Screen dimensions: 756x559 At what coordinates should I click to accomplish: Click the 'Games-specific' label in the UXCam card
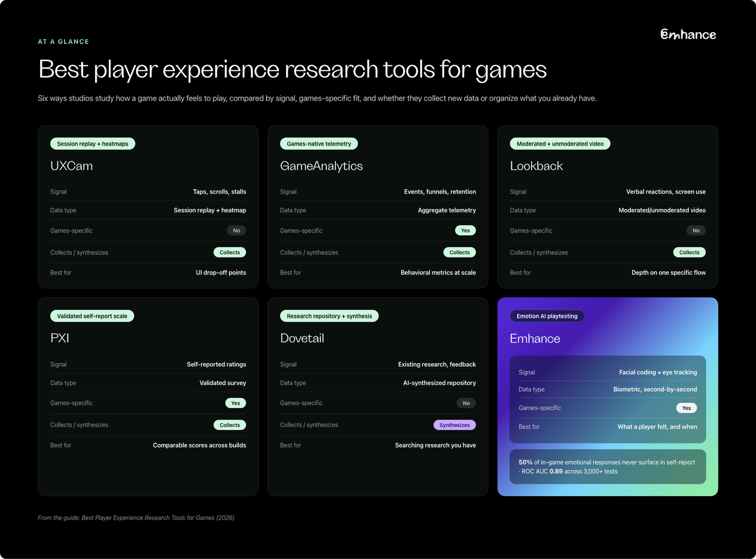click(x=71, y=230)
